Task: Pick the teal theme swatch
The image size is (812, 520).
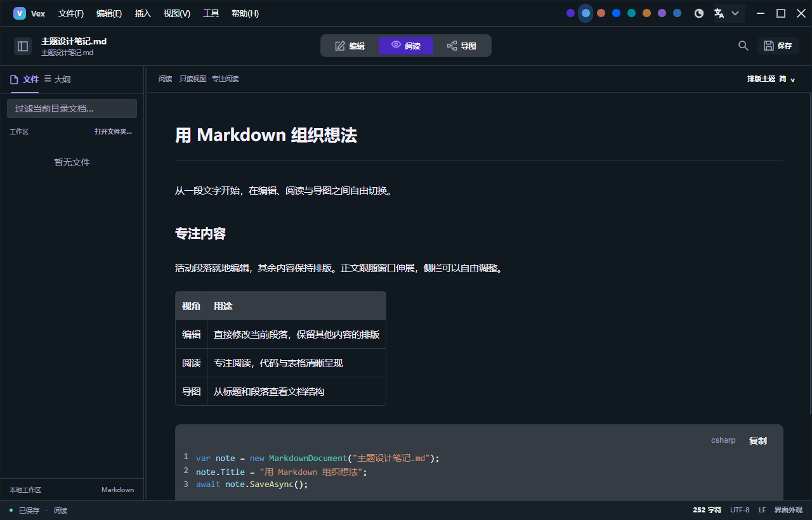Action: 631,13
